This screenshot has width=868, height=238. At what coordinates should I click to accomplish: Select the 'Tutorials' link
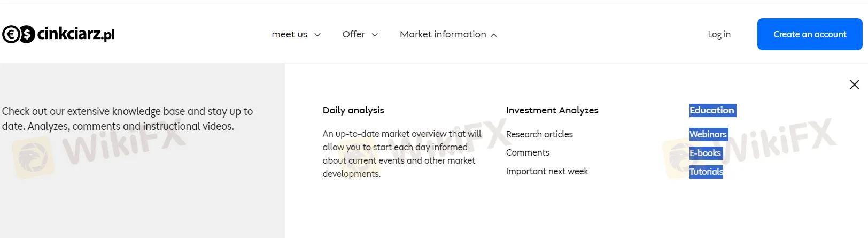coord(706,172)
